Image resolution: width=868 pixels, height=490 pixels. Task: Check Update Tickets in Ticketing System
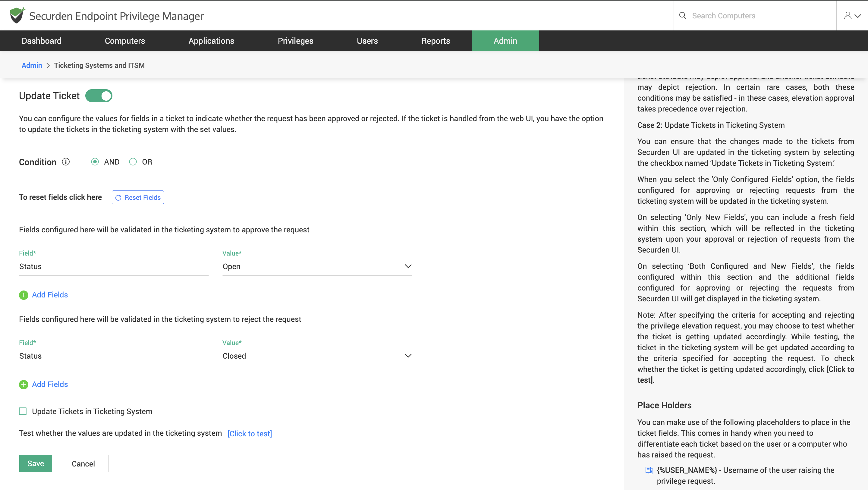click(x=23, y=411)
